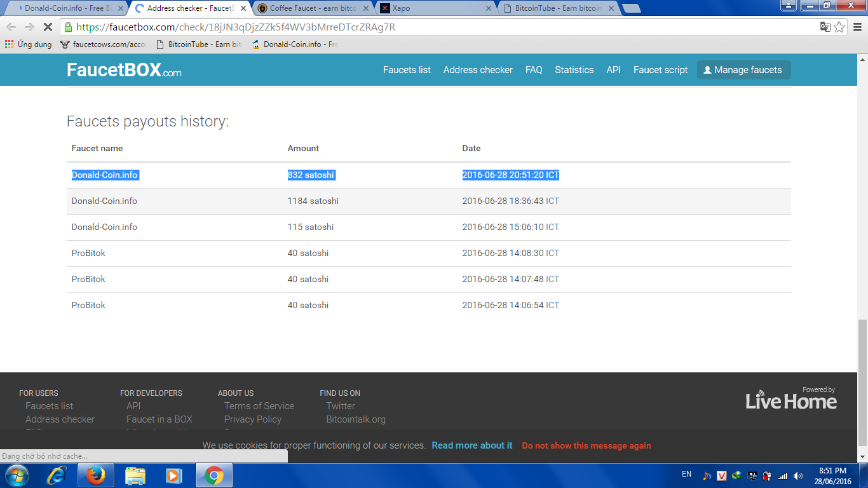The image size is (868, 488).
Task: Open the footer API link
Action: [133, 406]
